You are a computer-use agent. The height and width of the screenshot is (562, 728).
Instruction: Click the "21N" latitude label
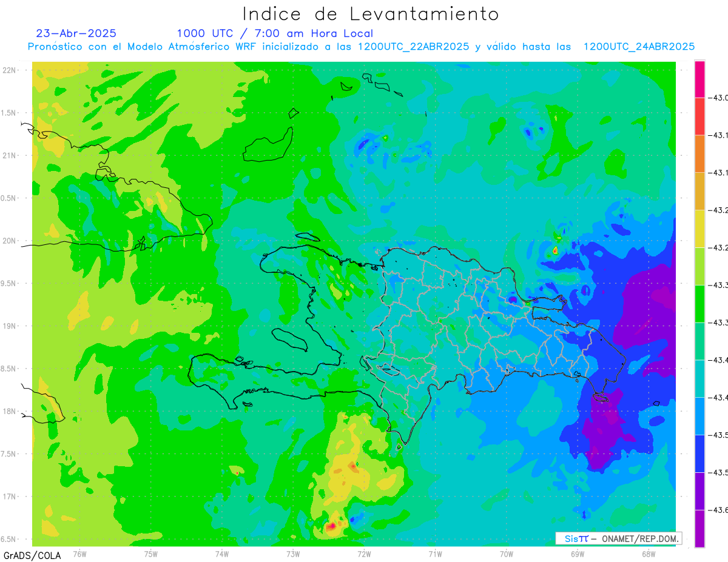(x=10, y=155)
